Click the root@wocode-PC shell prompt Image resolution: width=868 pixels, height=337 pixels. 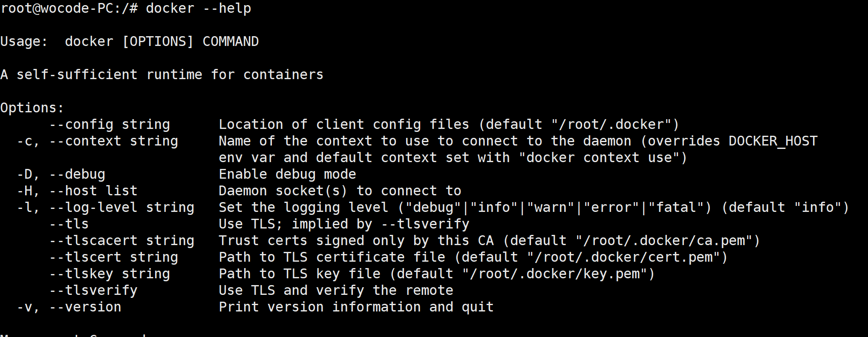[x=69, y=9]
